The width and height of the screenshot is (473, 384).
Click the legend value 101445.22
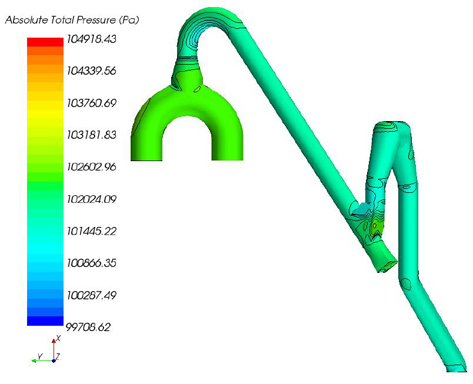coord(92,231)
